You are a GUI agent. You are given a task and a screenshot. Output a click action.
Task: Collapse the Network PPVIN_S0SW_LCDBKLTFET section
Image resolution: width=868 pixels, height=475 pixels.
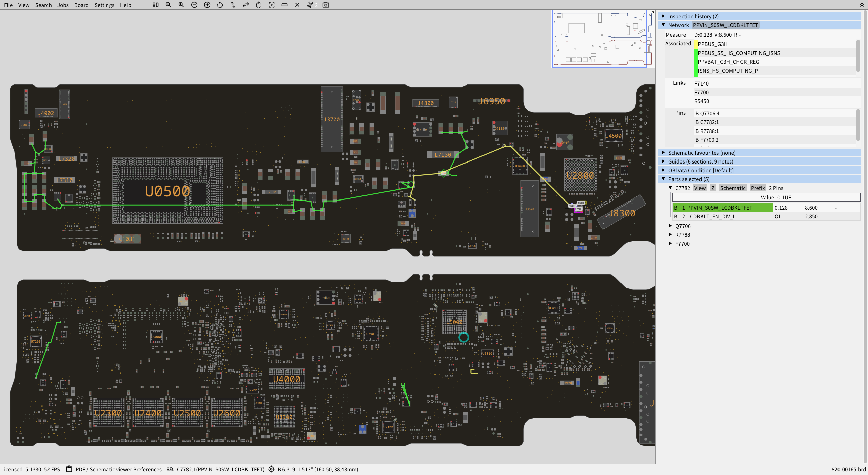[x=664, y=25]
